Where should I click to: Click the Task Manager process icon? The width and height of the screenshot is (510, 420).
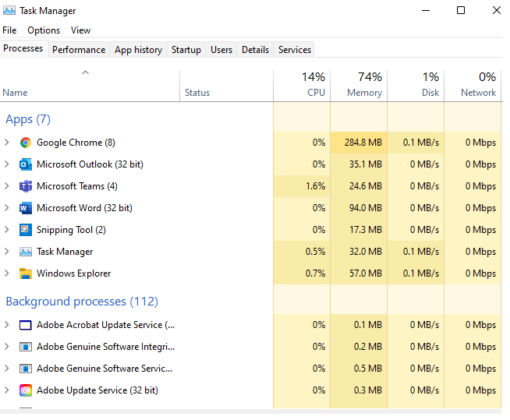pos(25,252)
